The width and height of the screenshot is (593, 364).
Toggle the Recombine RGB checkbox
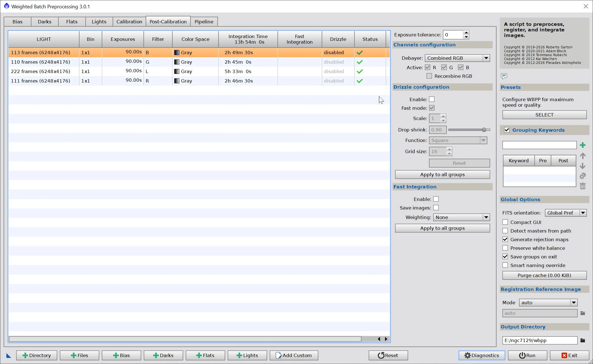pos(429,76)
